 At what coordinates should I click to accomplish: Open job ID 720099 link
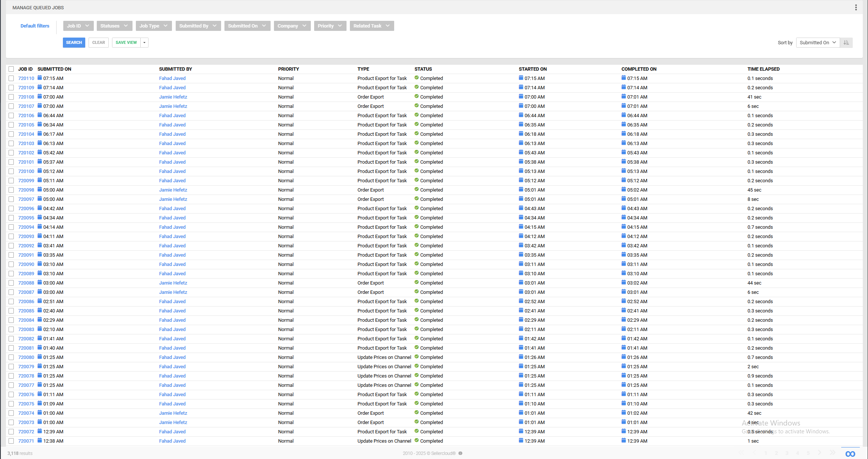(x=26, y=180)
